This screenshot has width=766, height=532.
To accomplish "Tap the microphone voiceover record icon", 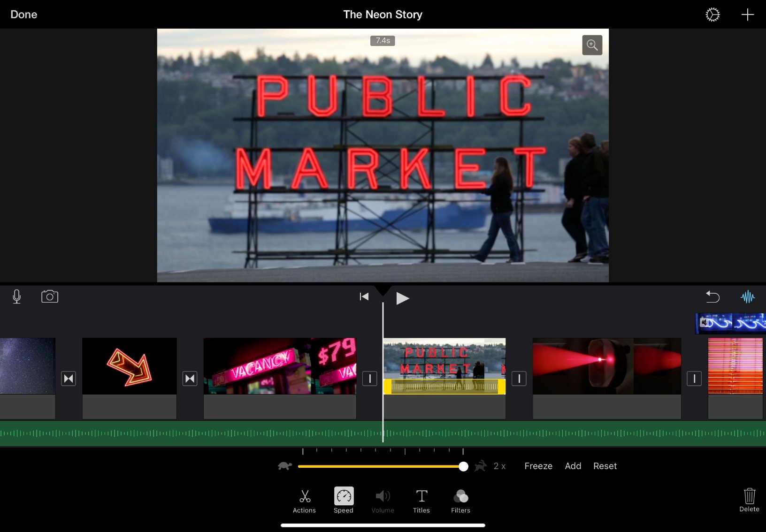I will [17, 296].
